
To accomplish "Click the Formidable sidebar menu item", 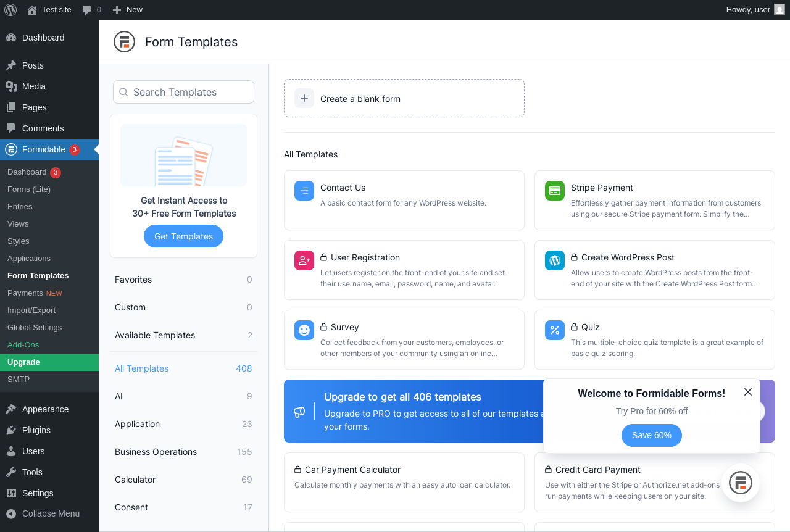I will [49, 149].
